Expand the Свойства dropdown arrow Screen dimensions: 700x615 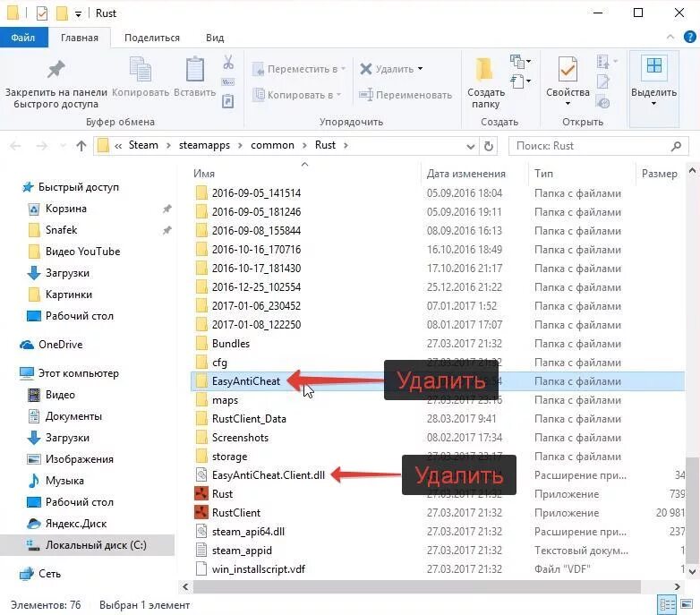(568, 104)
